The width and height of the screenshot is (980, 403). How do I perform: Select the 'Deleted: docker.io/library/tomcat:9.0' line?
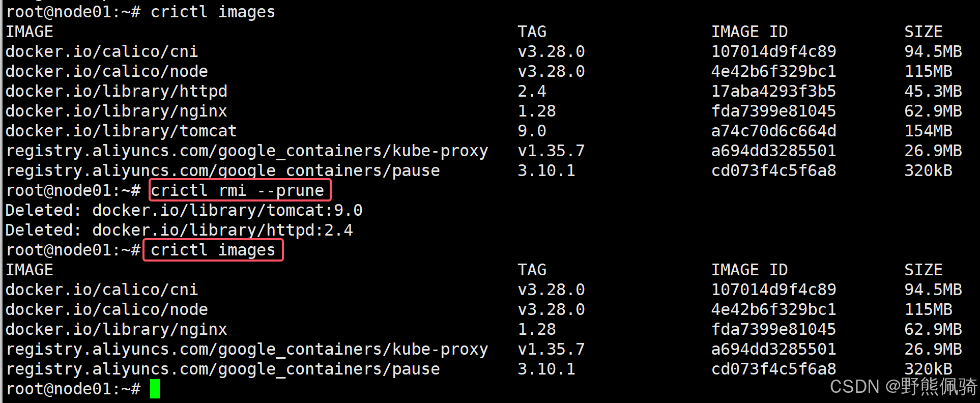coord(184,210)
